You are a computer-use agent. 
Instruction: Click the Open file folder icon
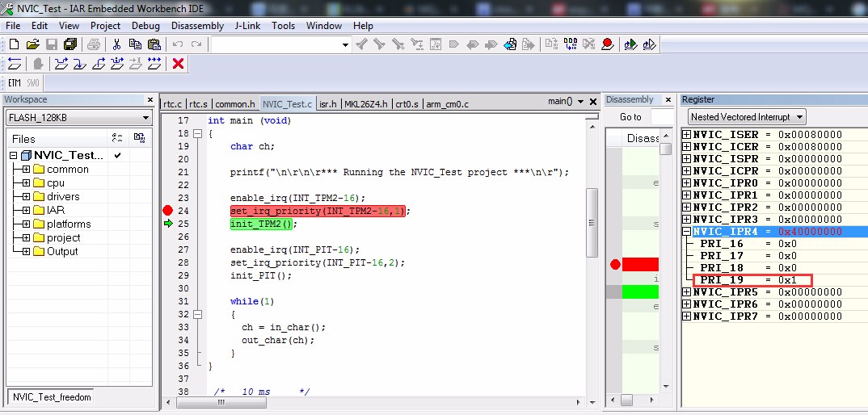(32, 44)
